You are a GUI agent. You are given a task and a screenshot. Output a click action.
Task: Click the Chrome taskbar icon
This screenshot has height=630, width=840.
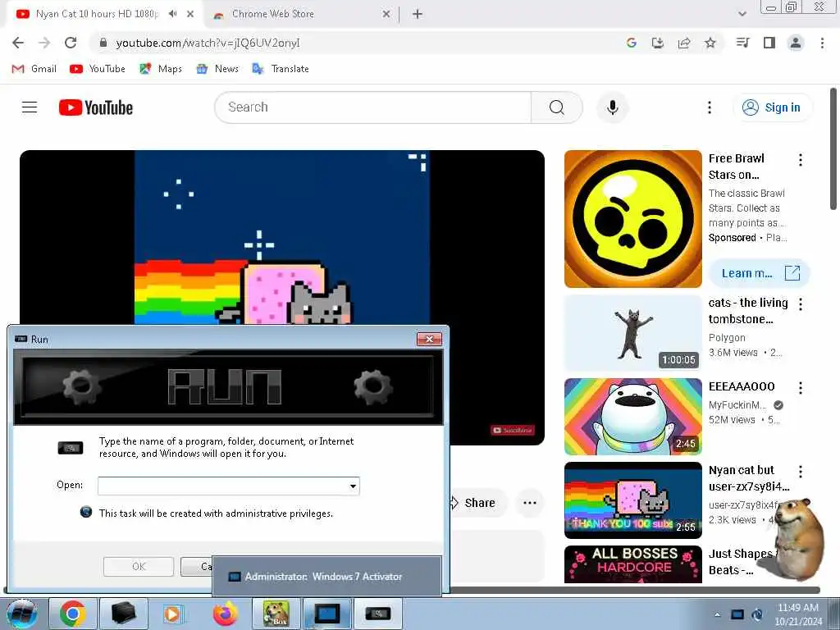pyautogui.click(x=73, y=614)
